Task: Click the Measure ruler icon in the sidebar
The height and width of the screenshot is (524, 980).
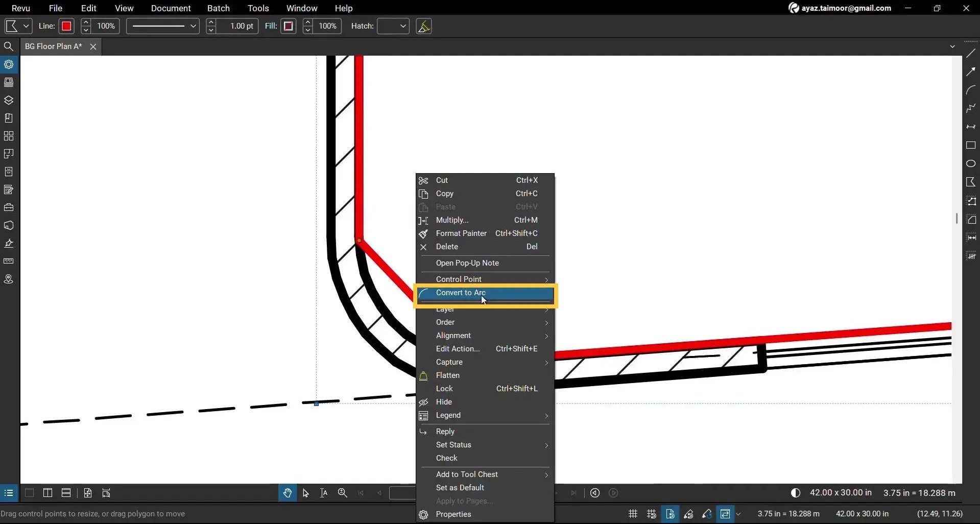Action: [x=9, y=261]
